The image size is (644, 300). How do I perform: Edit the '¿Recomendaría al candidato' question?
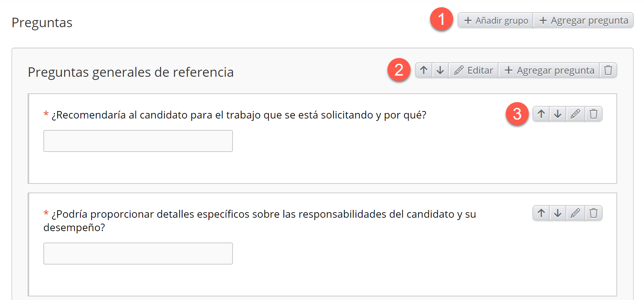point(575,114)
